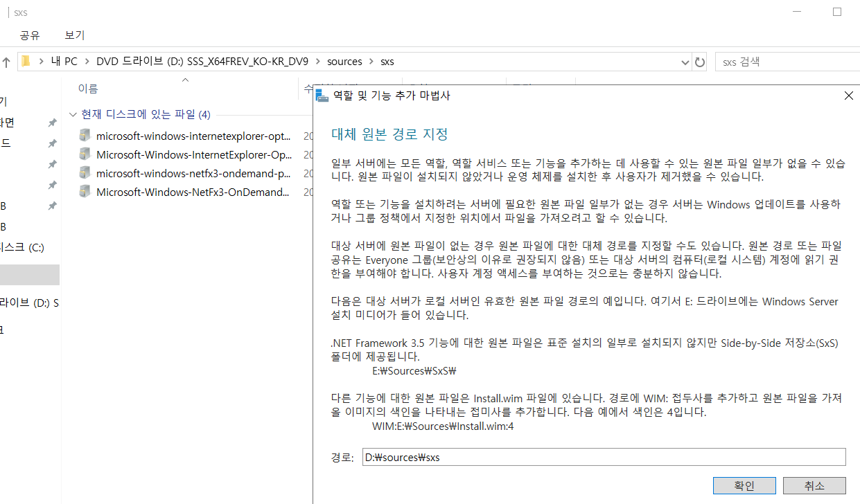Cancel the dialog with 취소 button

pos(815,485)
